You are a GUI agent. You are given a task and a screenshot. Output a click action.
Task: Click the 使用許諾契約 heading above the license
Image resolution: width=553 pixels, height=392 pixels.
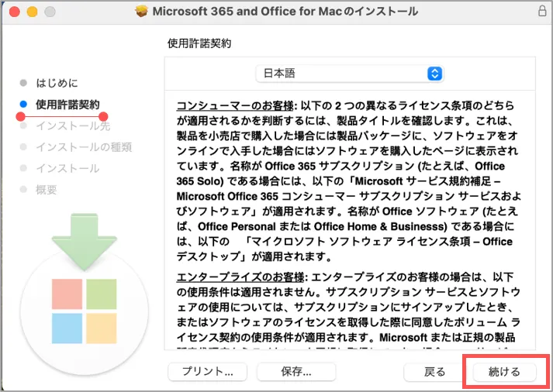point(199,43)
